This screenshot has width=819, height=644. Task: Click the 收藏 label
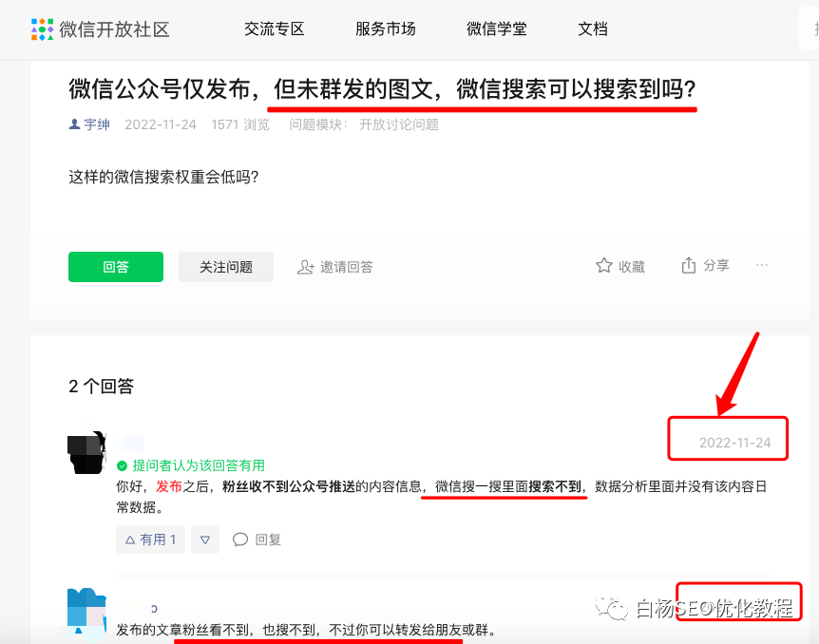click(x=632, y=267)
